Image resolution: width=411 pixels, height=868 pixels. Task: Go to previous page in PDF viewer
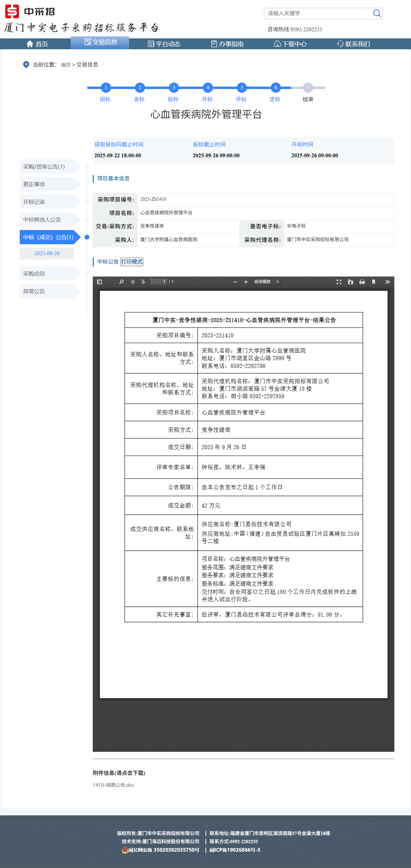point(133,282)
